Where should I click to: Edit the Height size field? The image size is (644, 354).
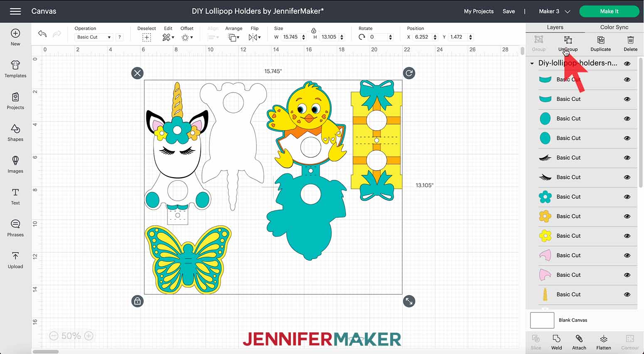coord(329,37)
